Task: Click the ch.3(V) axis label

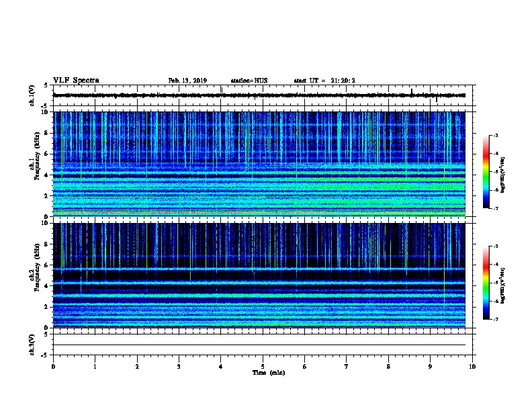Action: pyautogui.click(x=32, y=345)
